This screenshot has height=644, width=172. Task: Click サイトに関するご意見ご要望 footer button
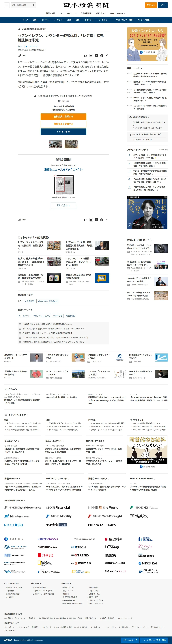(154, 640)
